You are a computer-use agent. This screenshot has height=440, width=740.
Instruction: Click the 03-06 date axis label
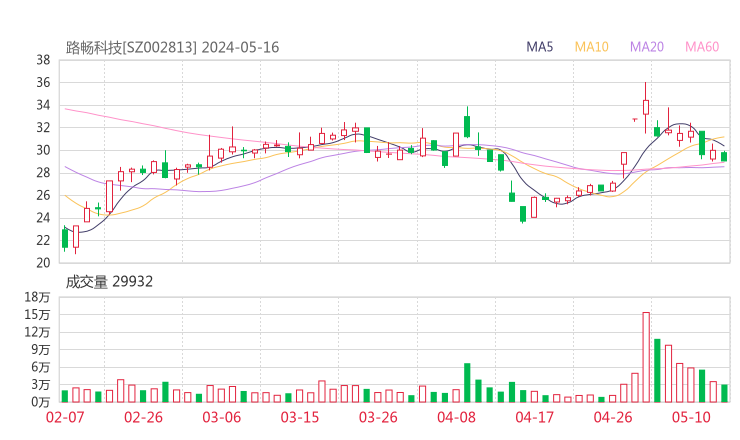tap(222, 417)
